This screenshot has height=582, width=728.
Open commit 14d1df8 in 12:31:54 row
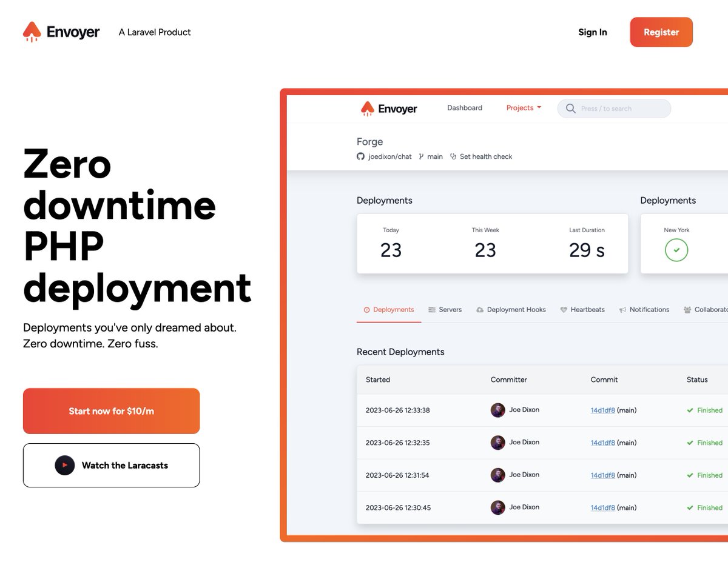[x=603, y=475]
